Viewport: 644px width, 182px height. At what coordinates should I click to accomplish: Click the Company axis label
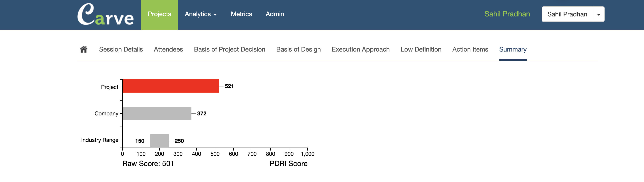[106, 114]
